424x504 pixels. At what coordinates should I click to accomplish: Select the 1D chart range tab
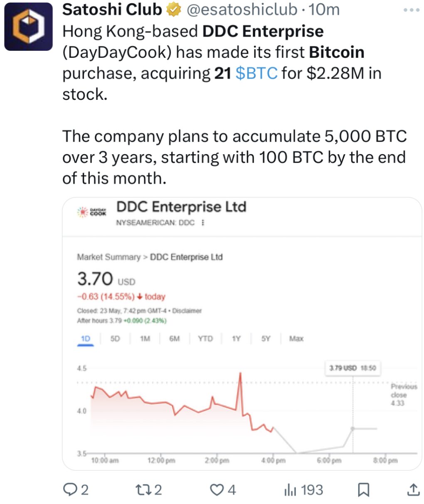85,339
